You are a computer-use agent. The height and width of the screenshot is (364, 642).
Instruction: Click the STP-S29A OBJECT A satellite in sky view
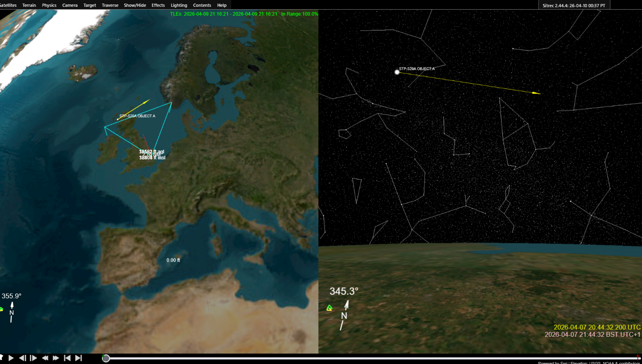397,72
